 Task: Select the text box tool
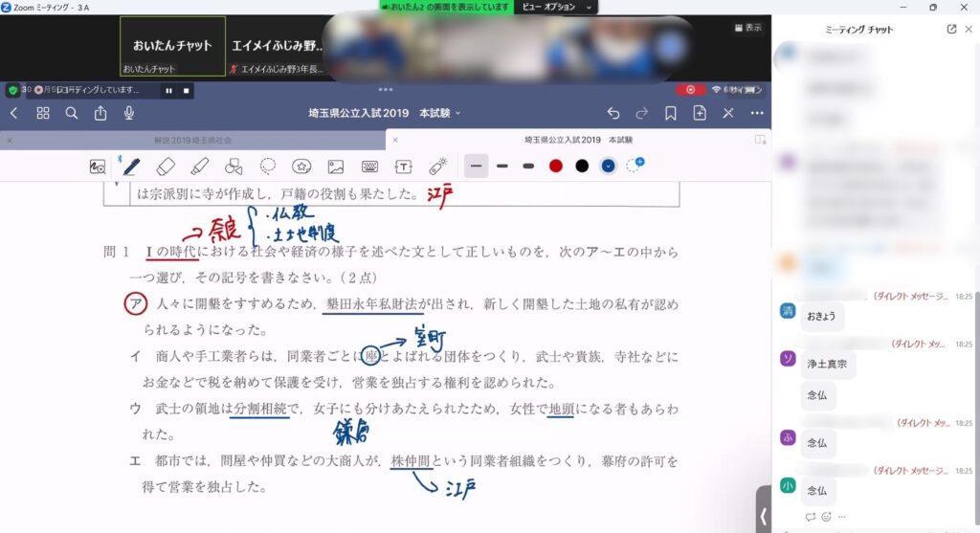tap(404, 167)
